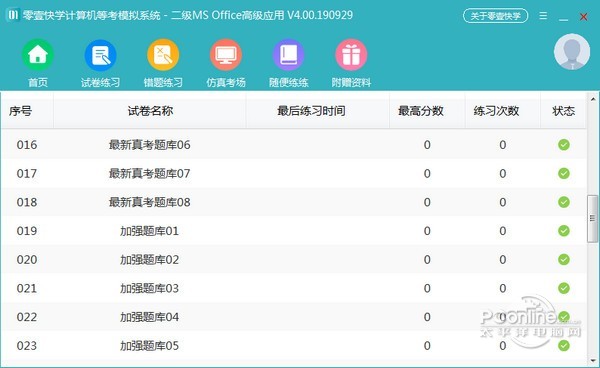Click serial number 019

(27, 231)
